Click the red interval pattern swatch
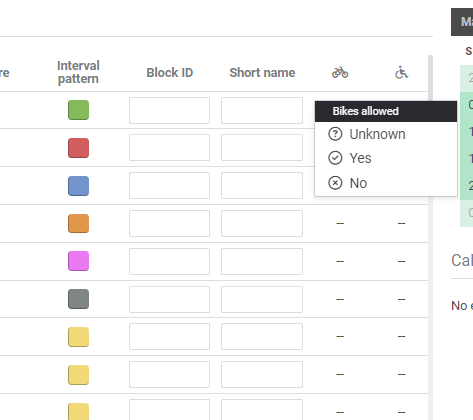This screenshot has height=420, width=473. [78, 148]
